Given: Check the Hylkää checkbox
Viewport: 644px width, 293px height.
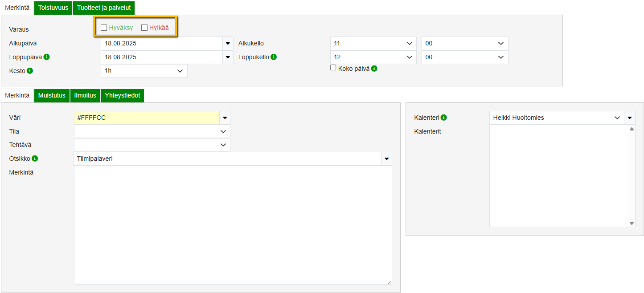Looking at the screenshot, I should (144, 28).
